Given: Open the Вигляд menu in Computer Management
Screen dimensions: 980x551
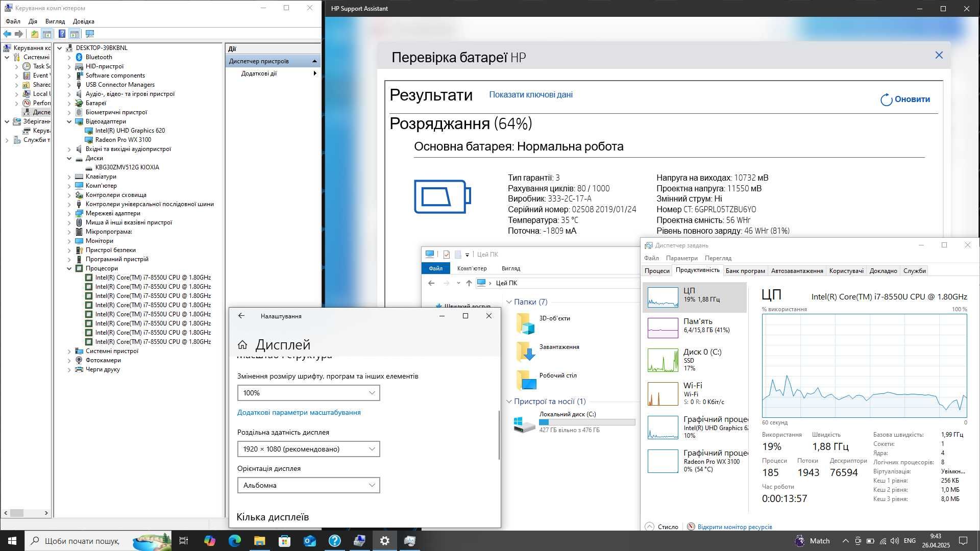Looking at the screenshot, I should pyautogui.click(x=55, y=21).
